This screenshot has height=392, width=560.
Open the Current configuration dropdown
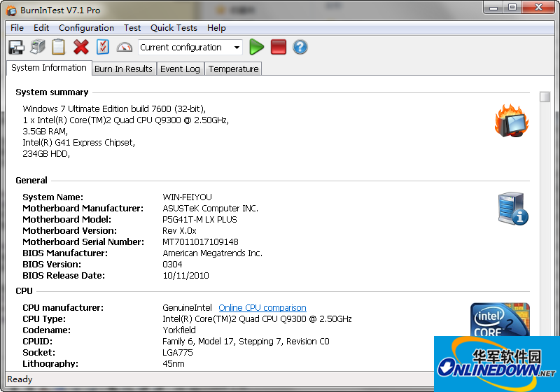190,47
